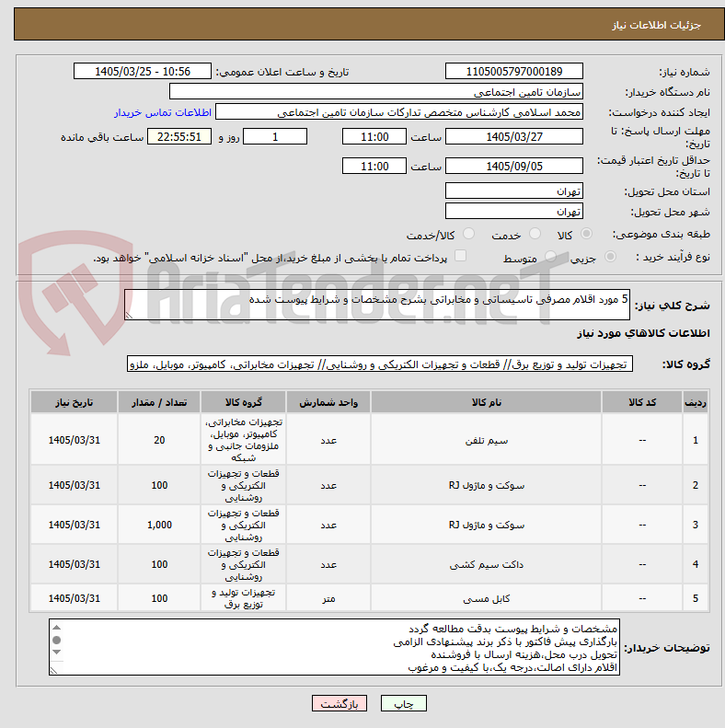Click the کابل مسی item name
Screen dimensions: 725x728
pos(487,598)
